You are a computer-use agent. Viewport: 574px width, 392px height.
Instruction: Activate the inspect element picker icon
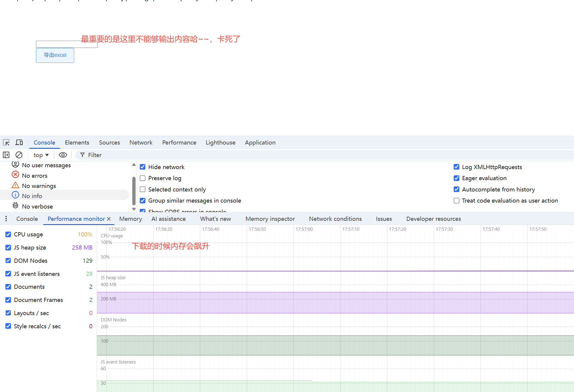6,142
